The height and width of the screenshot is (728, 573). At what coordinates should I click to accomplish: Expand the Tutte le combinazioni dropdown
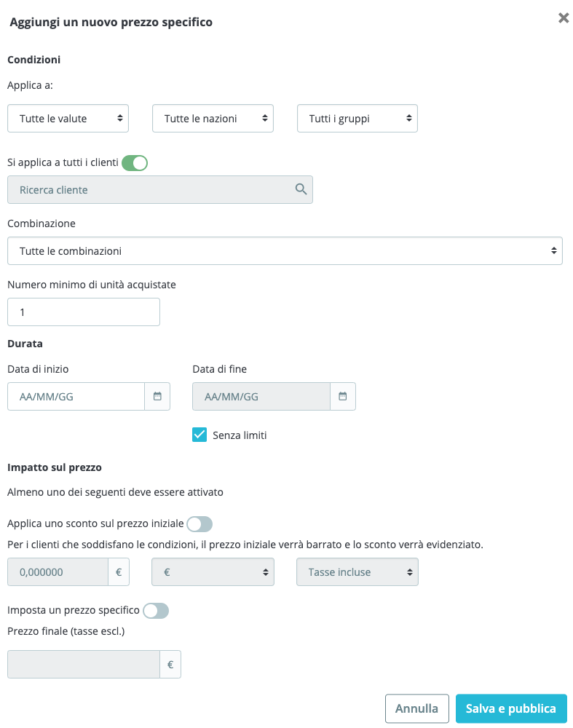285,250
